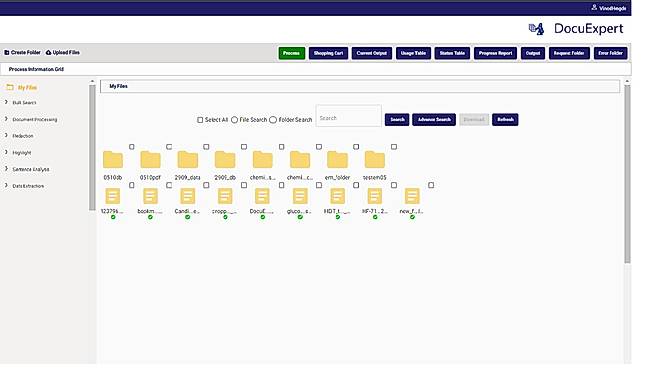Open the testem05 folder icon
This screenshot has width=654, height=368.
[375, 160]
